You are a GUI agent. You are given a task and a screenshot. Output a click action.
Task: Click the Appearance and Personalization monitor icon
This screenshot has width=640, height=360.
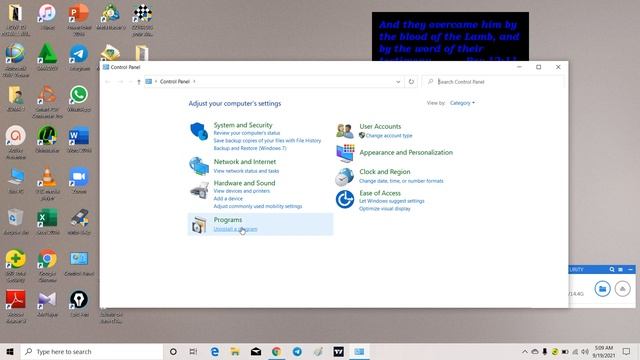pos(345,153)
